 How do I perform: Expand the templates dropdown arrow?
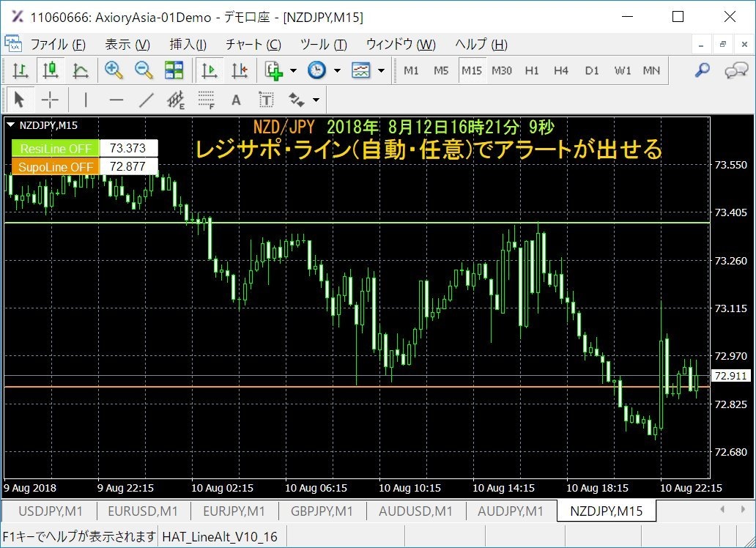(381, 71)
